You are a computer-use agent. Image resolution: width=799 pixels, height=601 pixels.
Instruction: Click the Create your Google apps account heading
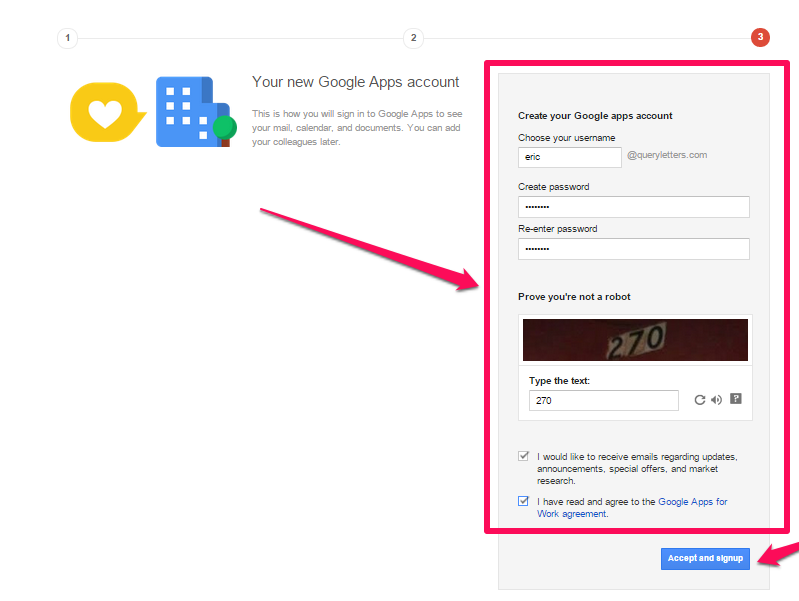[x=595, y=116]
